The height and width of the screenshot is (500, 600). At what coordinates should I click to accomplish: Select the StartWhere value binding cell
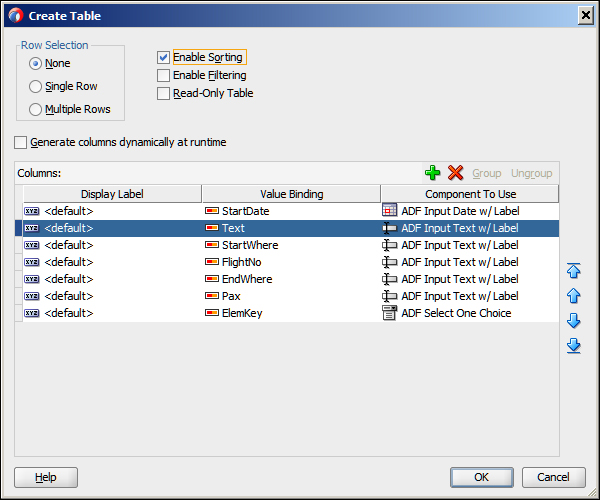point(291,245)
